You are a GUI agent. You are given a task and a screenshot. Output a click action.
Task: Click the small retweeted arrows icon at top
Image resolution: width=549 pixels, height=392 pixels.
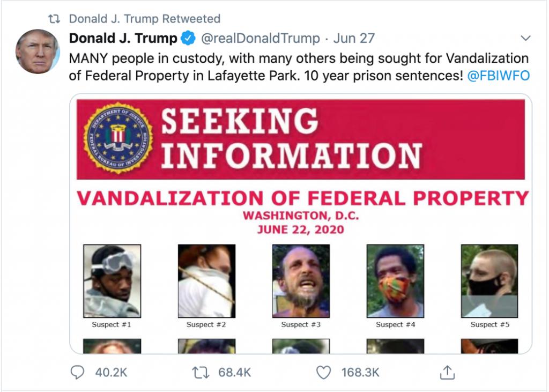pos(54,19)
